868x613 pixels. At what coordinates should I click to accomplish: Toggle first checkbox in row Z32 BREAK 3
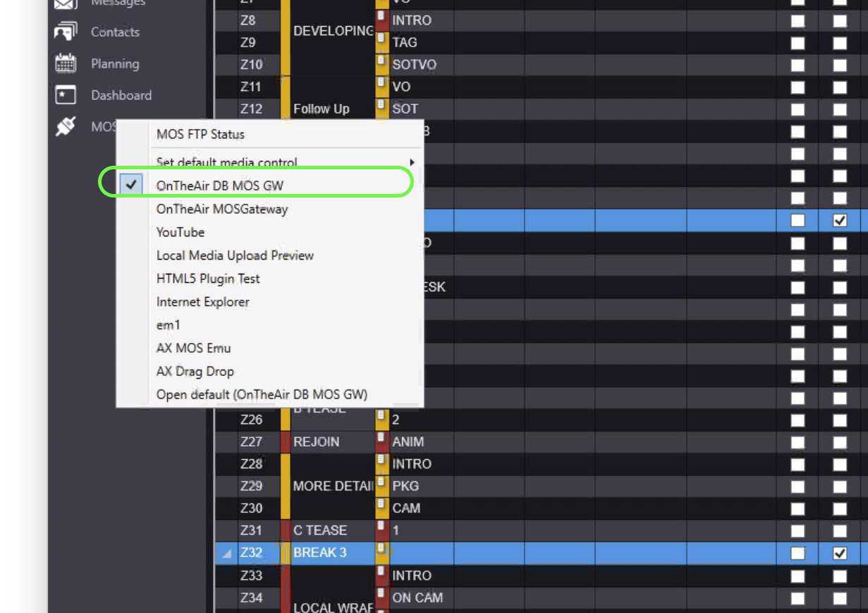(x=797, y=553)
